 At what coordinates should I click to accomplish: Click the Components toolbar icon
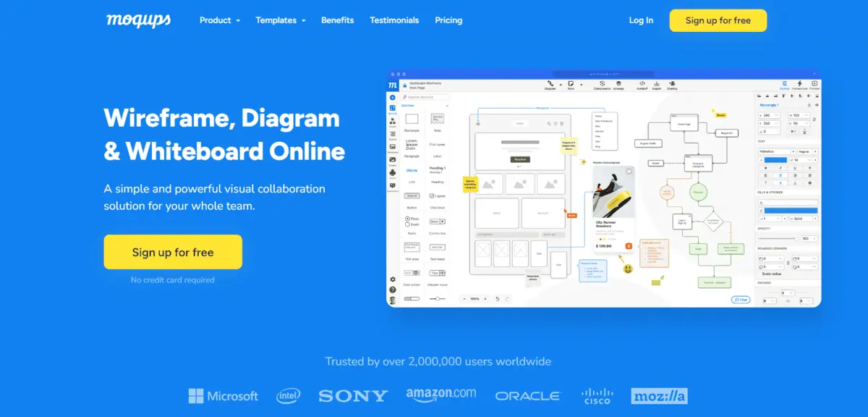click(601, 85)
